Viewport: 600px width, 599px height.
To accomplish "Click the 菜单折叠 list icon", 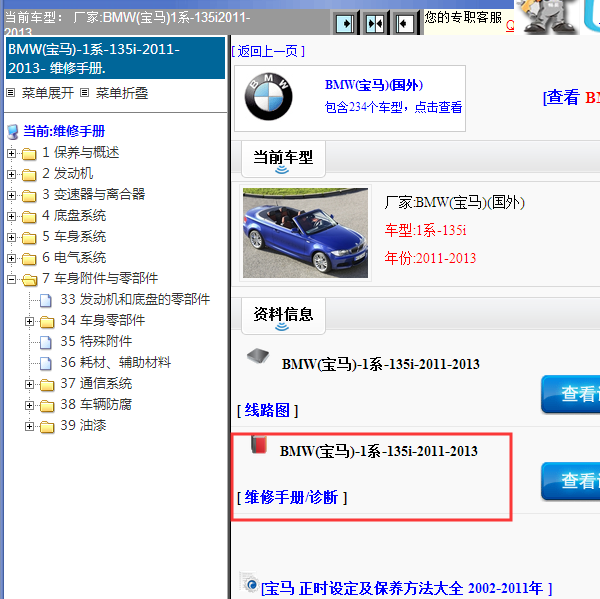I will (85, 93).
